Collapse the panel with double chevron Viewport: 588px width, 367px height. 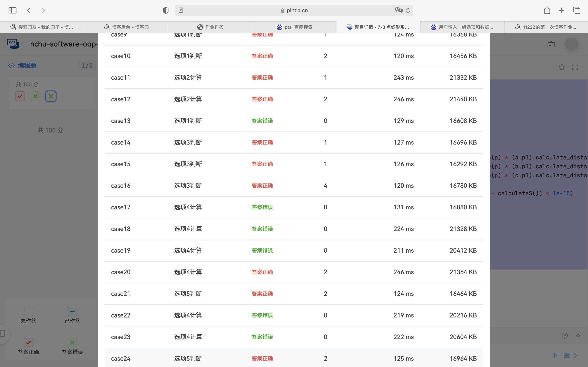[x=578, y=336]
